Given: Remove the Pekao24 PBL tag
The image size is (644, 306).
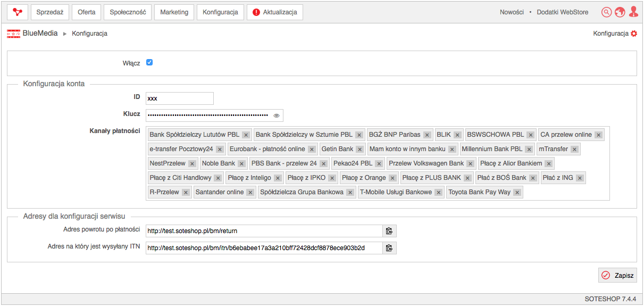Looking at the screenshot, I should (x=379, y=164).
